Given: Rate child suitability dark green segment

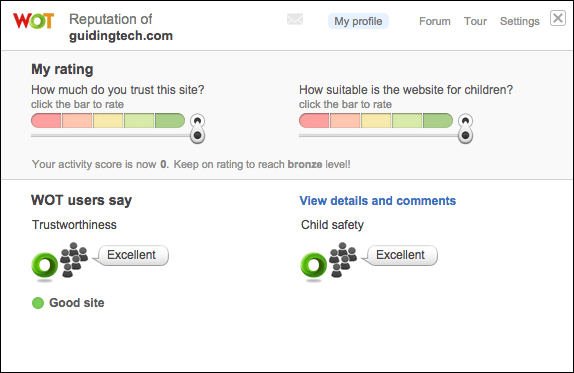Looking at the screenshot, I should 438,121.
